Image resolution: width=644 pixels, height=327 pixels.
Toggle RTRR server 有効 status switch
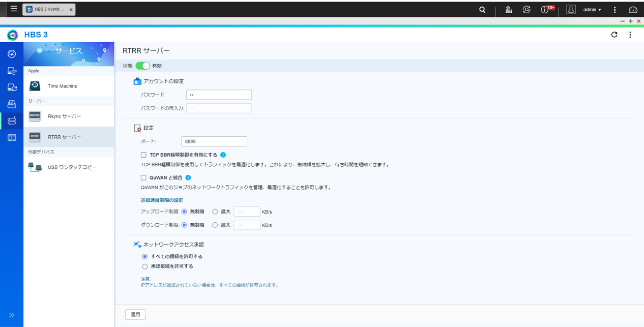coord(142,66)
